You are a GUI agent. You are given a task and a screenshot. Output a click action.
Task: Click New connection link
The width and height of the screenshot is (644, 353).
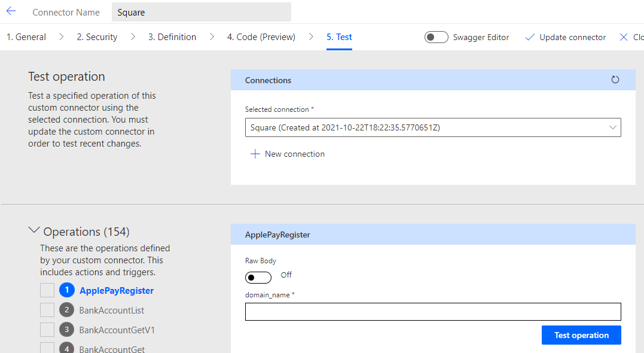pyautogui.click(x=294, y=154)
